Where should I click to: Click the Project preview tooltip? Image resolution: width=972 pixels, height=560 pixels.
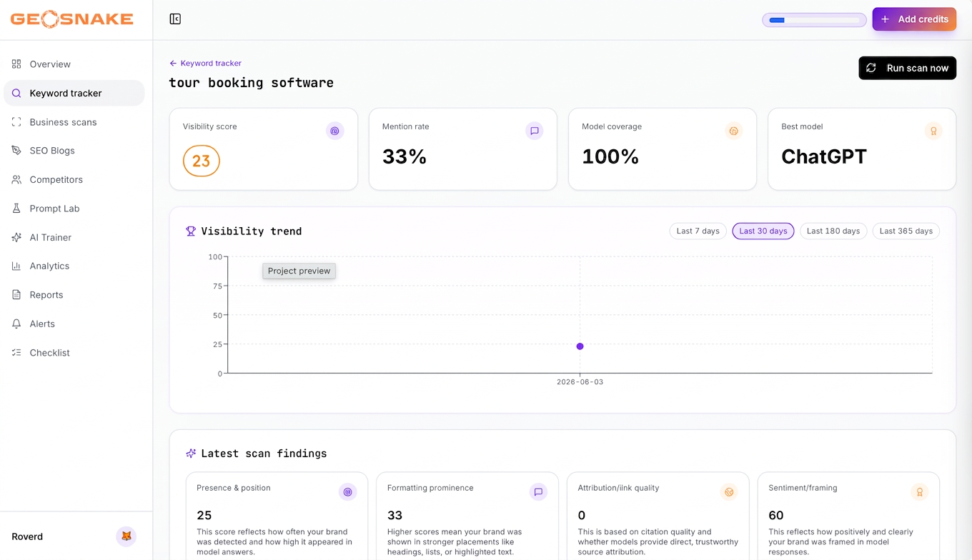pyautogui.click(x=299, y=271)
